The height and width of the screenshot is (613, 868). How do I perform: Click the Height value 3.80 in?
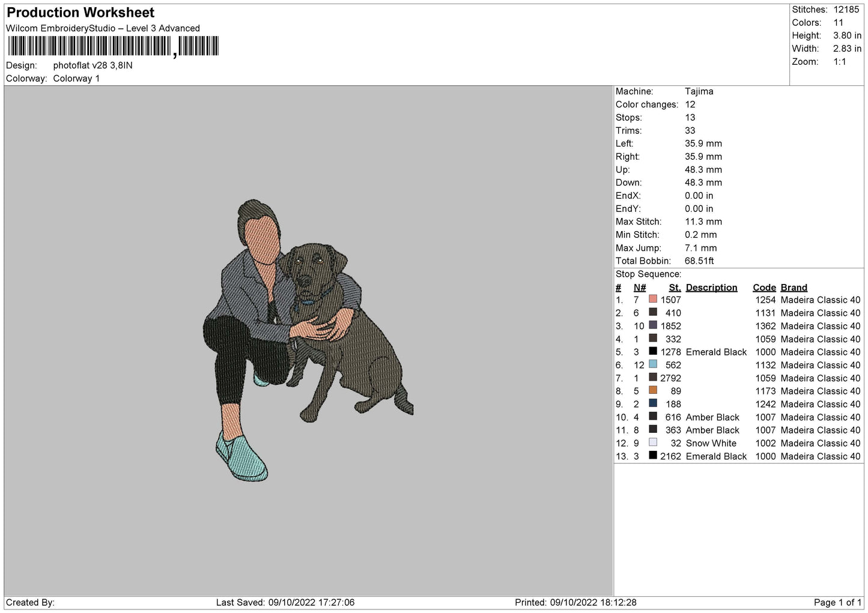click(x=847, y=36)
